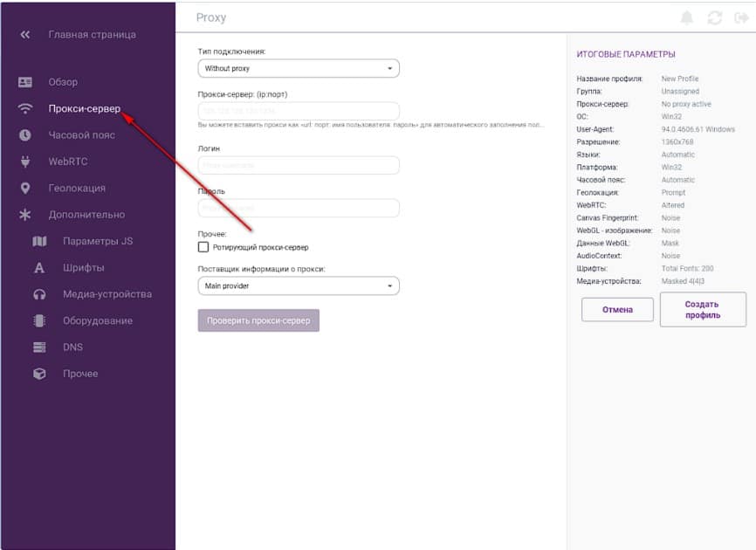
Task: Select Прокси-сервер in the sidebar
Action: (x=84, y=109)
